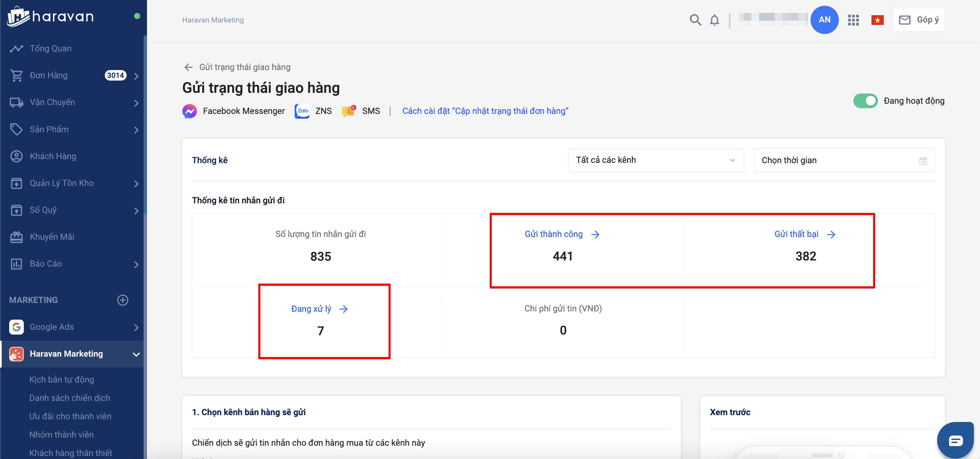Open the search magnifier icon
This screenshot has height=459, width=980.
695,20
